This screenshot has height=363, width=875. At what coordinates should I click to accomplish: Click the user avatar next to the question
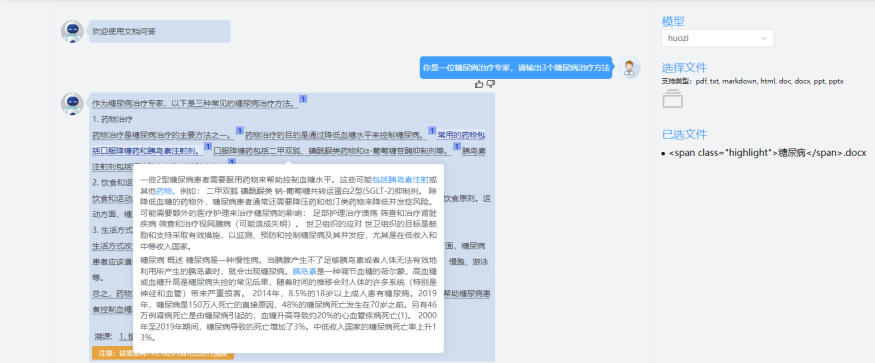click(x=629, y=68)
